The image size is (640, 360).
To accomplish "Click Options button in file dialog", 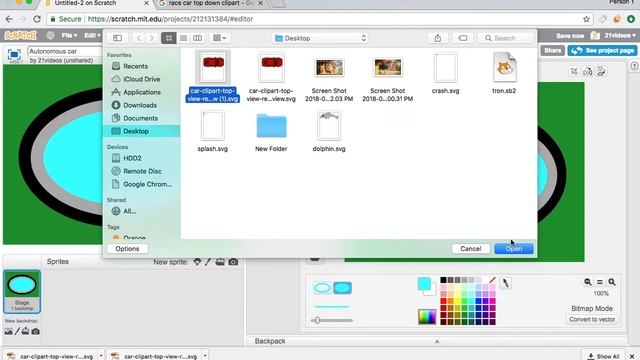I will point(127,249).
